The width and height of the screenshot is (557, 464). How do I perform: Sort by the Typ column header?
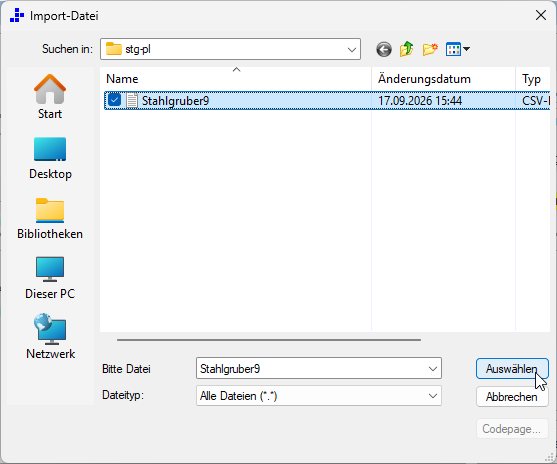(x=532, y=79)
